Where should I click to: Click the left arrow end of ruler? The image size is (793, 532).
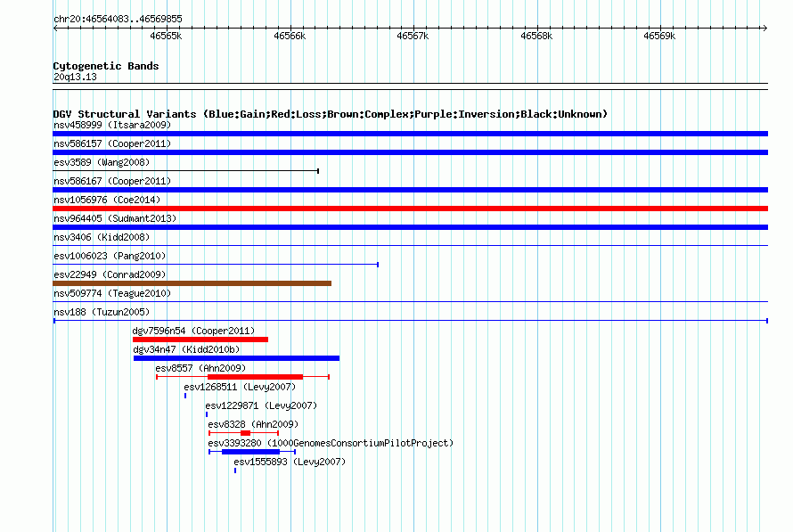coord(55,28)
